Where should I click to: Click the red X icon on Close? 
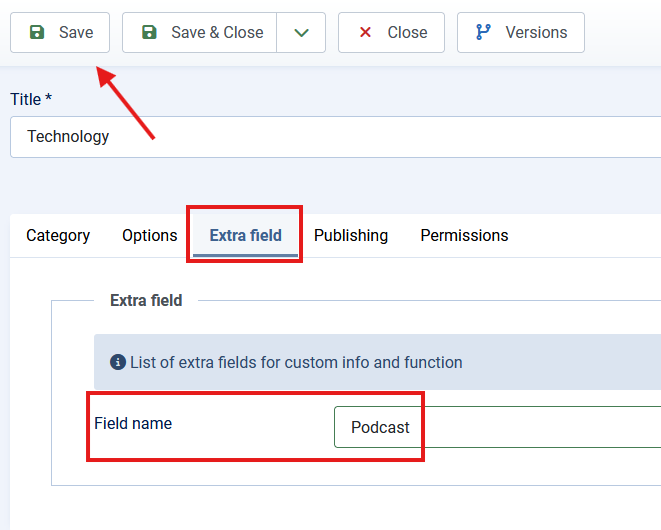[x=365, y=33]
